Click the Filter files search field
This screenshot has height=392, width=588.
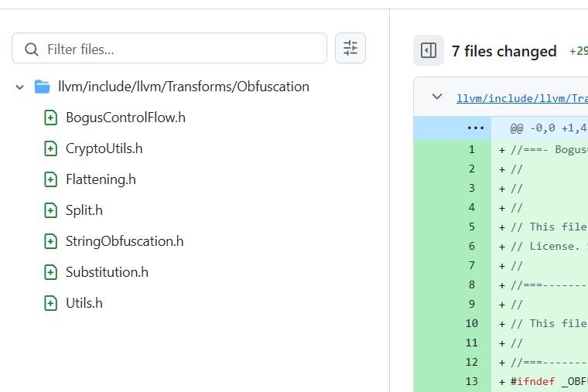coord(169,49)
